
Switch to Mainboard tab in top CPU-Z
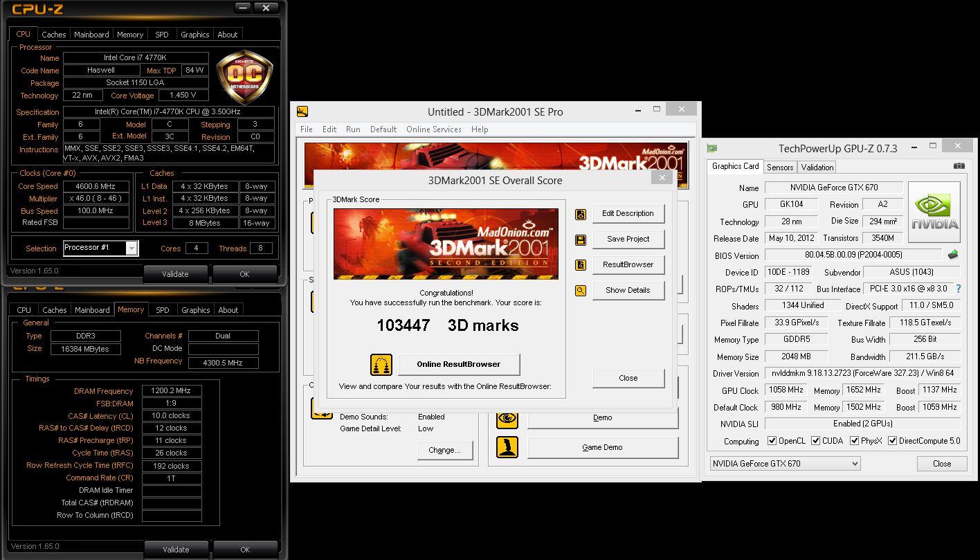[x=91, y=35]
